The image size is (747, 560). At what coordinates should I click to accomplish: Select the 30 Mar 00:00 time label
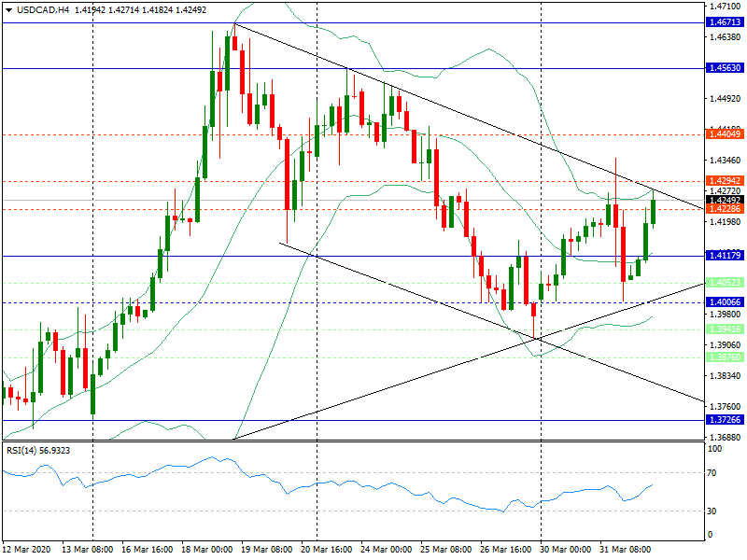click(x=566, y=550)
